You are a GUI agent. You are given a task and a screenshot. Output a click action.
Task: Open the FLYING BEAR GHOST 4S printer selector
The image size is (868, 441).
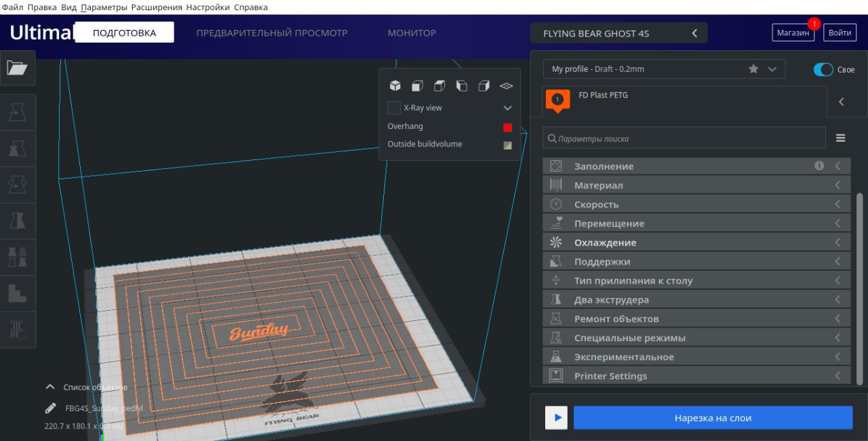point(618,33)
